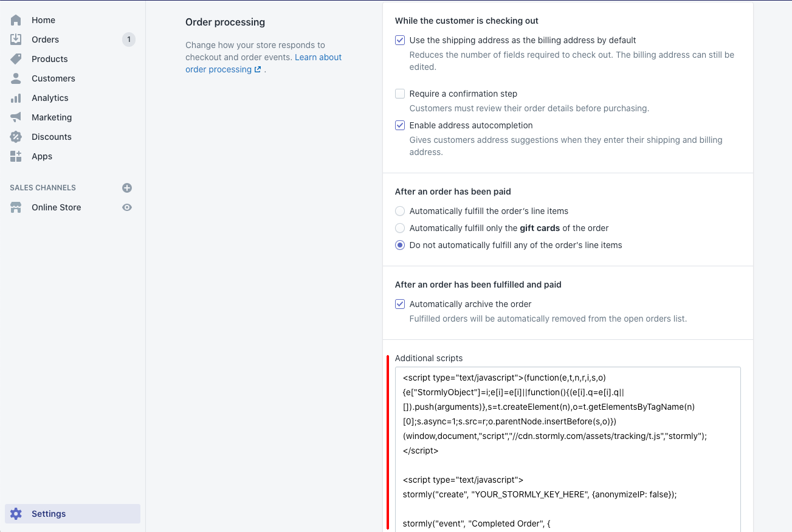Screen dimensions: 792x532
Task: Add a sales channel with plus icon
Action: [x=127, y=188]
